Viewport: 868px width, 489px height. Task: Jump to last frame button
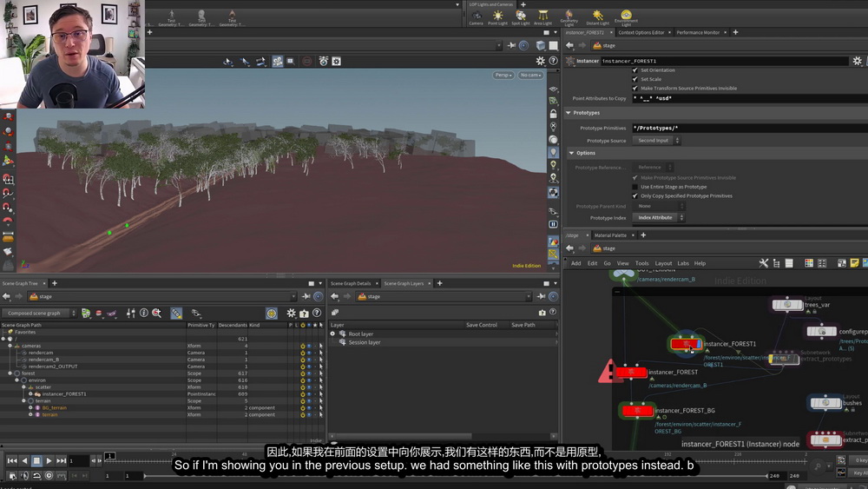pyautogui.click(x=62, y=460)
